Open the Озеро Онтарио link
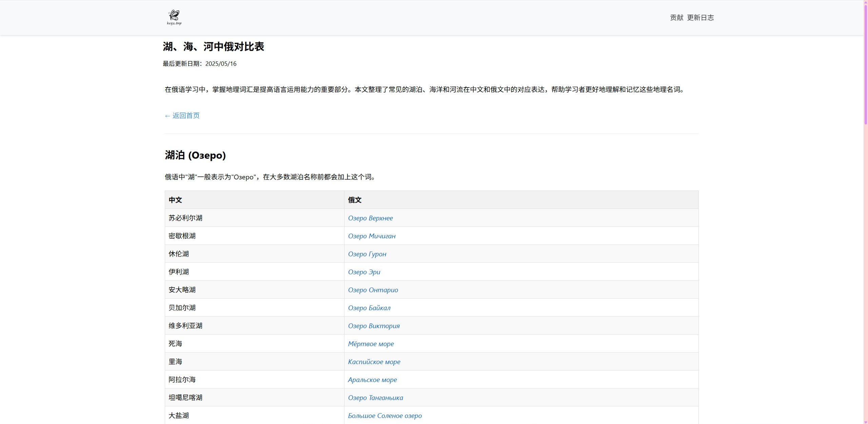Screen dimensions: 868x424 (x=373, y=290)
